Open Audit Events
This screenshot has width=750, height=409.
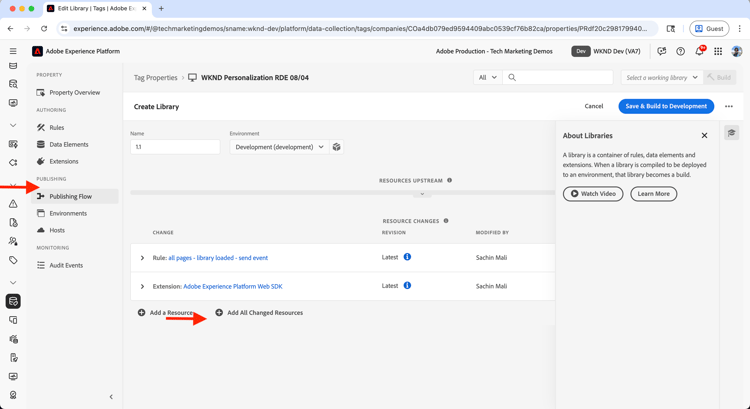66,265
